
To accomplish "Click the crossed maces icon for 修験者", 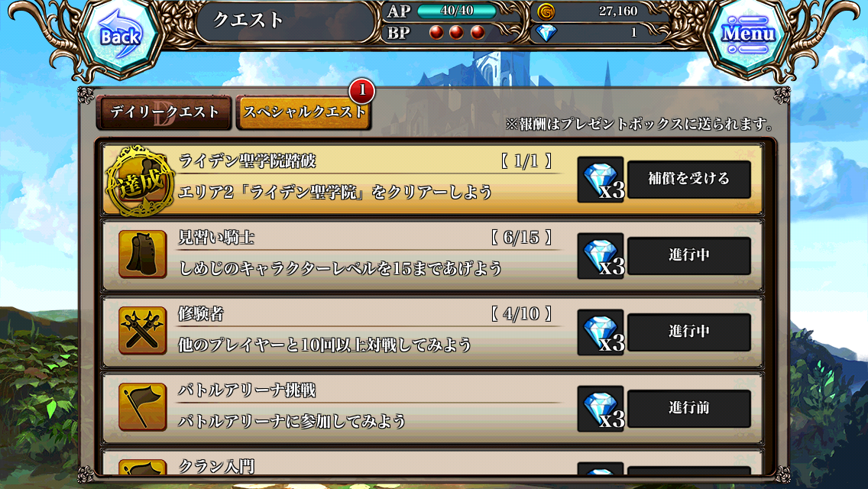I will click(x=142, y=331).
